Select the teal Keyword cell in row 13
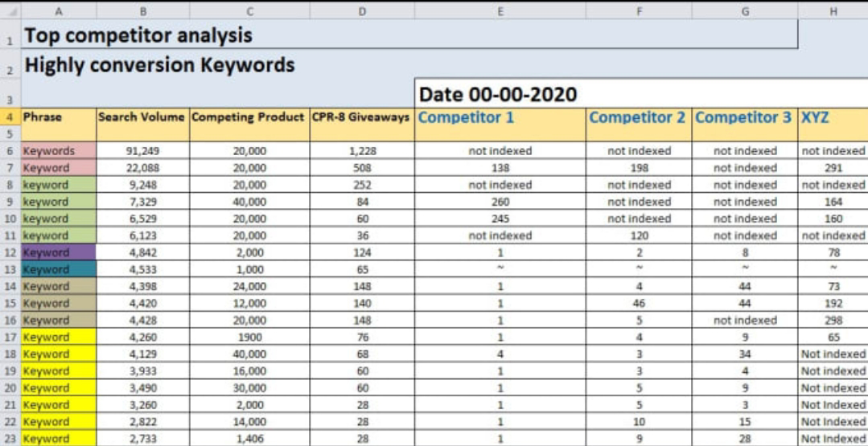This screenshot has height=446, width=868. [59, 269]
